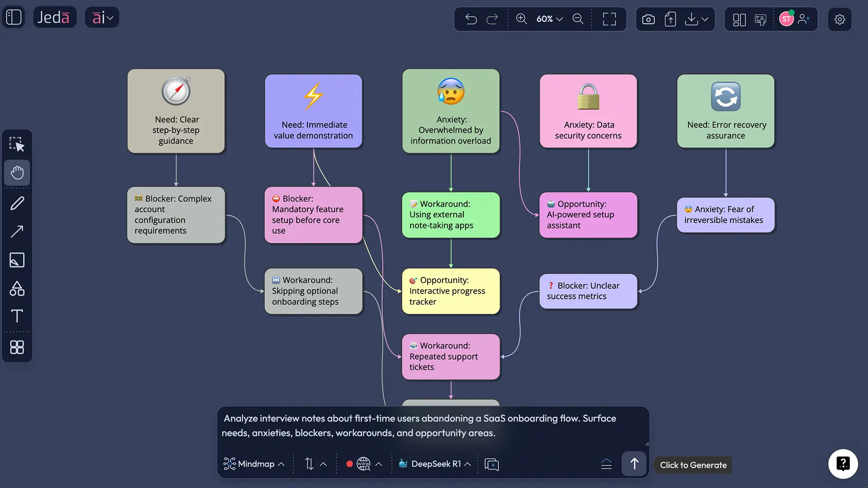Open the DeepSeek R1 model picker
The height and width of the screenshot is (488, 868).
tap(434, 464)
